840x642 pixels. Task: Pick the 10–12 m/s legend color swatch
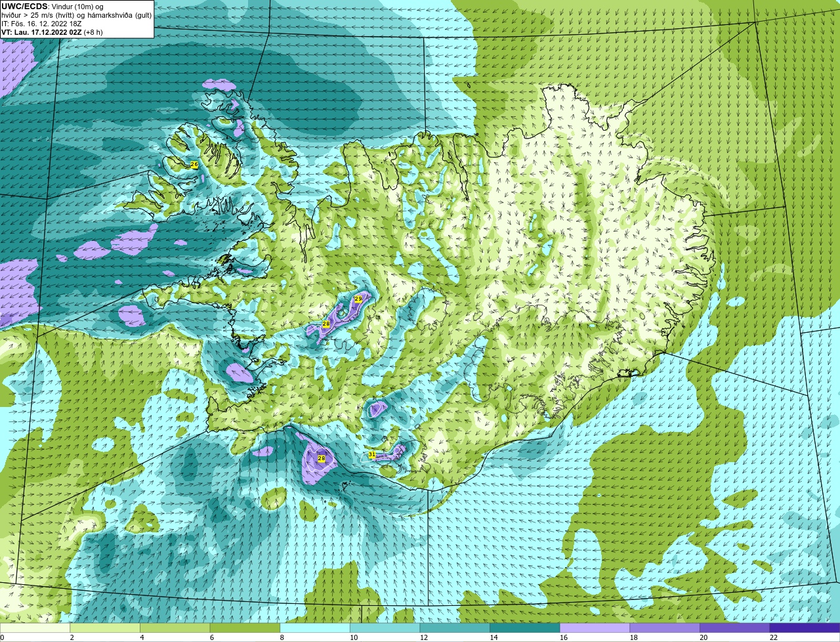point(385,628)
